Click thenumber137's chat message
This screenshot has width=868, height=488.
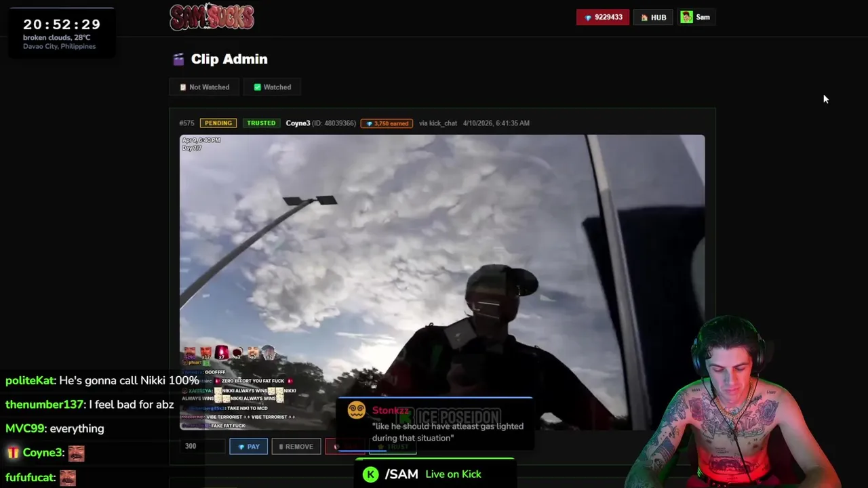[x=90, y=404]
